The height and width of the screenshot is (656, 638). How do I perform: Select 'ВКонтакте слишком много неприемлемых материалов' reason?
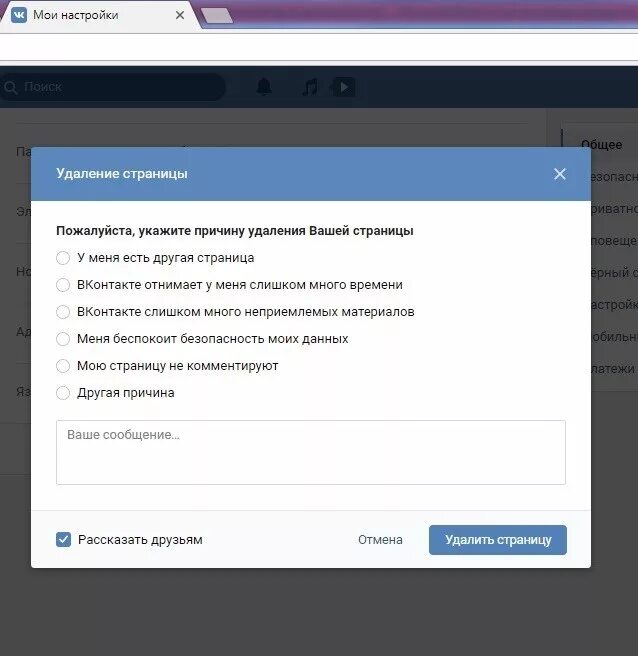point(63,312)
